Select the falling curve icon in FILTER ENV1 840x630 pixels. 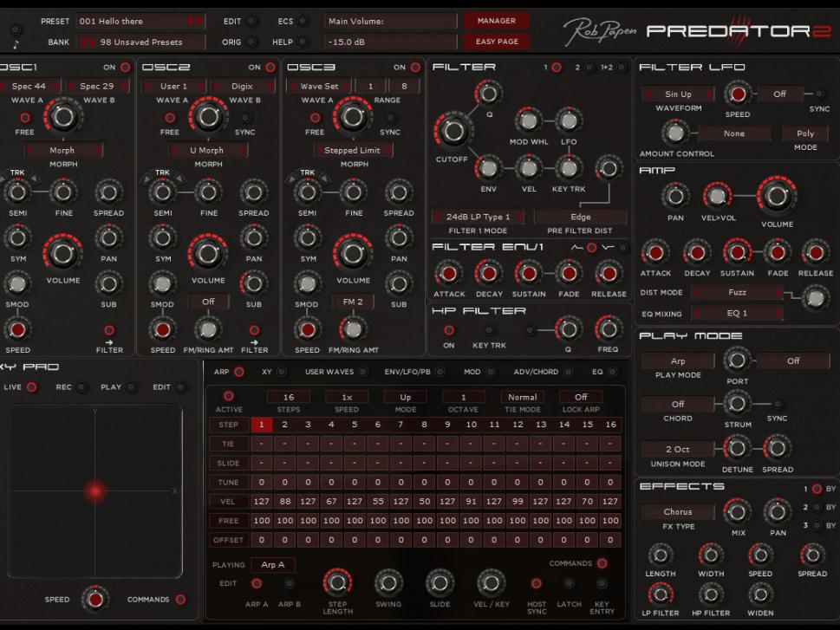pos(609,247)
